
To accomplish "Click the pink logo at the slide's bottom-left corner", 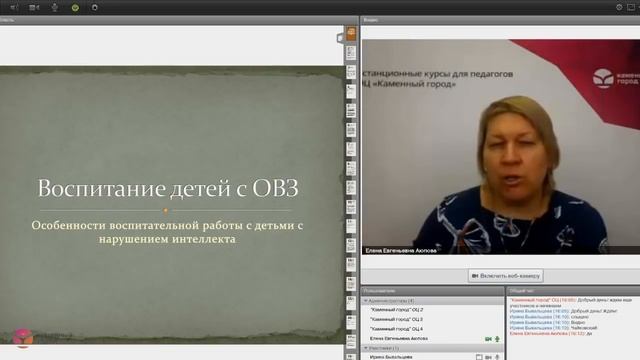I will [22, 337].
